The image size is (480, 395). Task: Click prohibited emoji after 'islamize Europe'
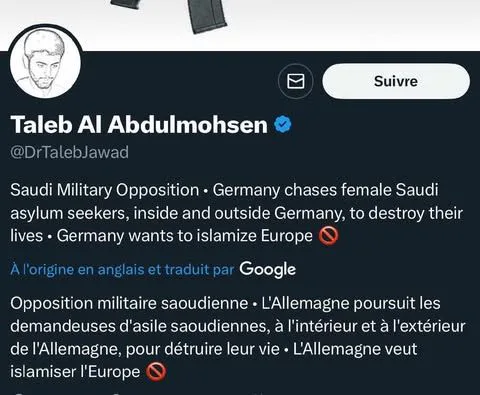pos(329,236)
